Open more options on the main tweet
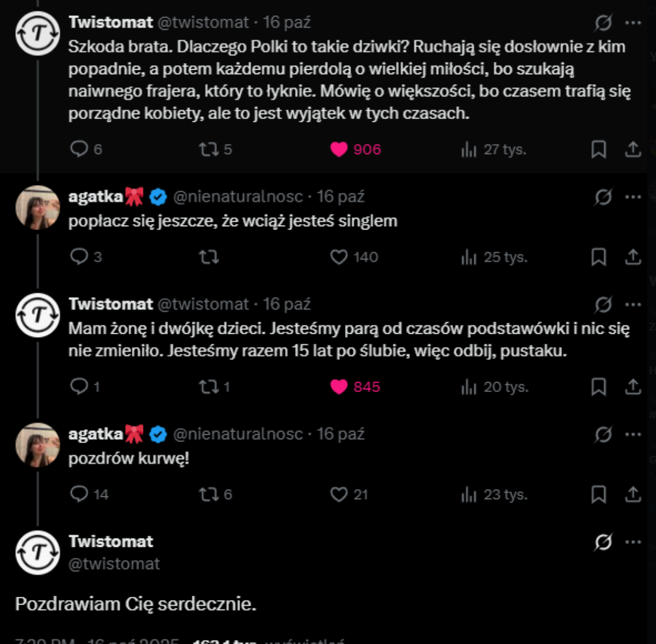 pyautogui.click(x=633, y=542)
